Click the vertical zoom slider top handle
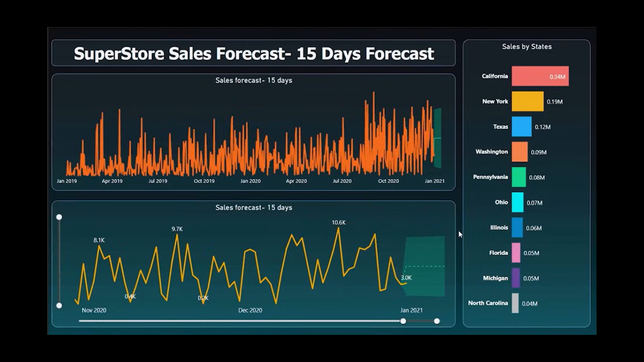The width and height of the screenshot is (644, 362). 59,217
